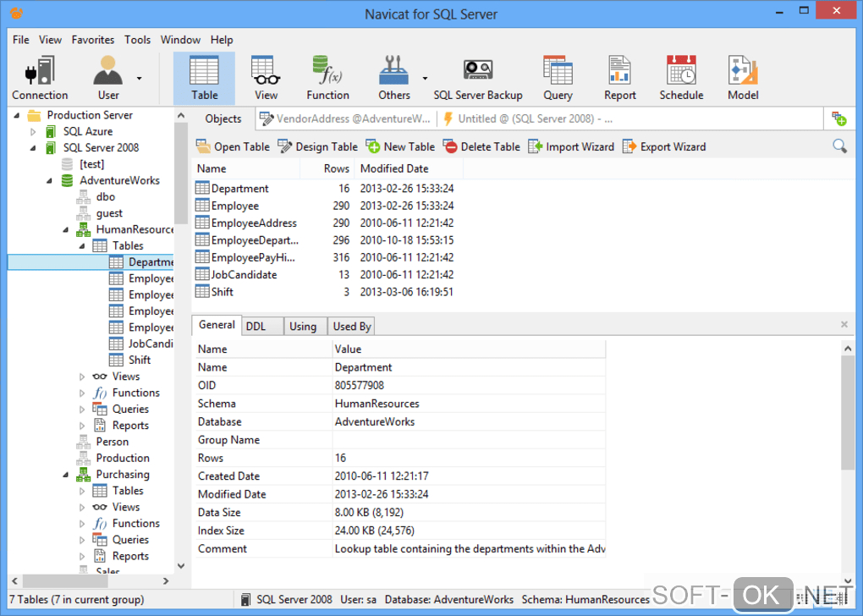This screenshot has height=616, width=863.
Task: Launch the Import Wizard
Action: pyautogui.click(x=571, y=146)
